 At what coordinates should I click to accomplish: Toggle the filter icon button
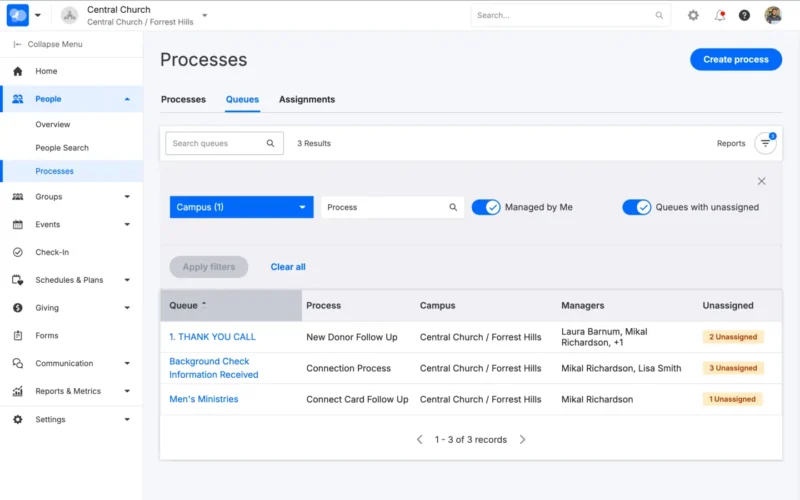pyautogui.click(x=765, y=143)
